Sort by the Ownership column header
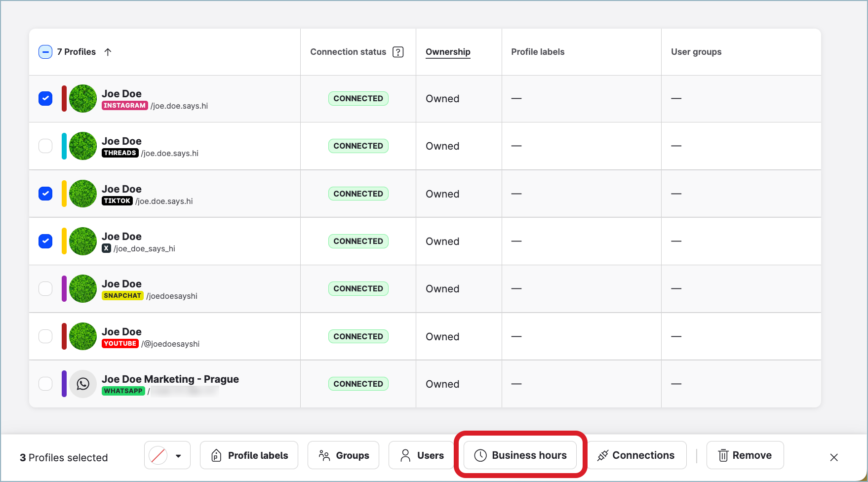Screen dimensions: 868x482 (x=448, y=52)
